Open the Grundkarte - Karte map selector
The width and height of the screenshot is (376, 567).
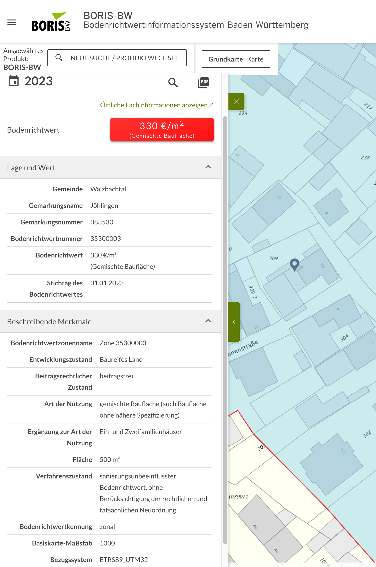pos(236,59)
